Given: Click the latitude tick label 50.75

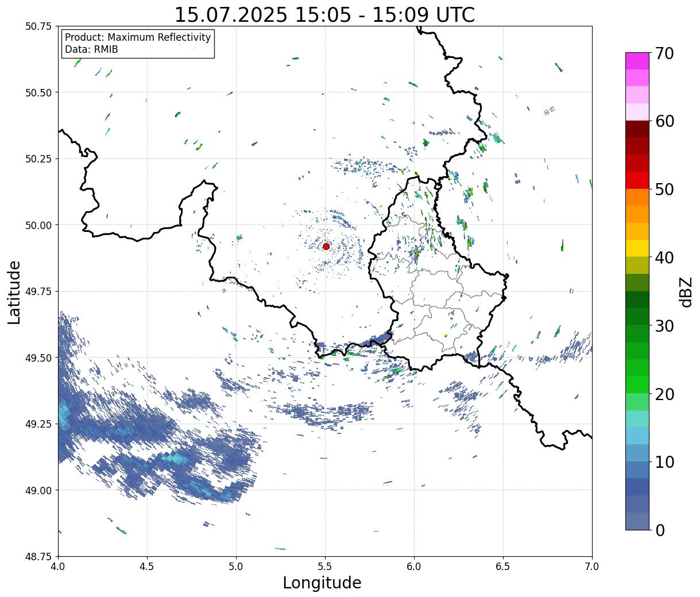Looking at the screenshot, I should click(x=38, y=26).
